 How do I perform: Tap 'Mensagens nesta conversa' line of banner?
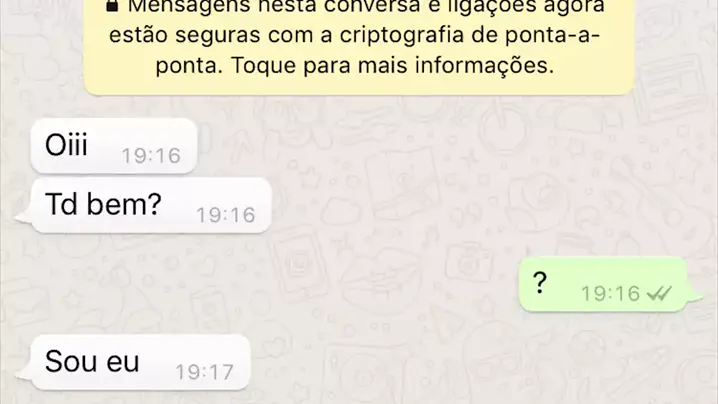(x=274, y=6)
